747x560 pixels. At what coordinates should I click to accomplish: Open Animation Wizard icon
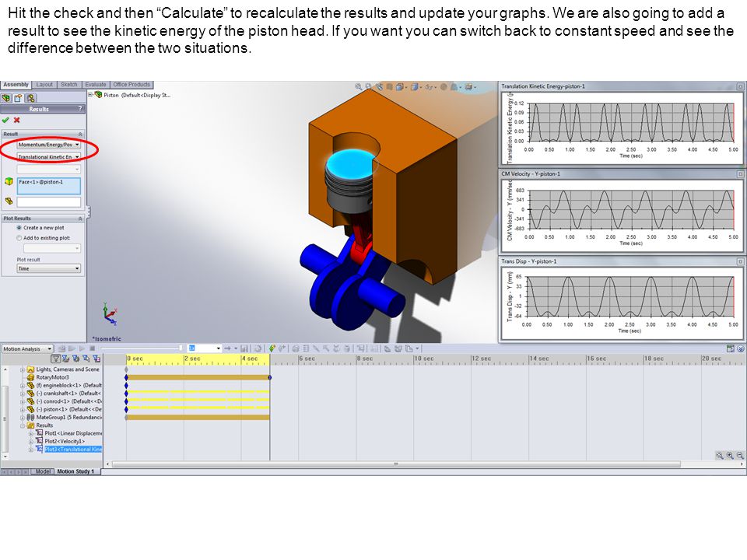258,348
